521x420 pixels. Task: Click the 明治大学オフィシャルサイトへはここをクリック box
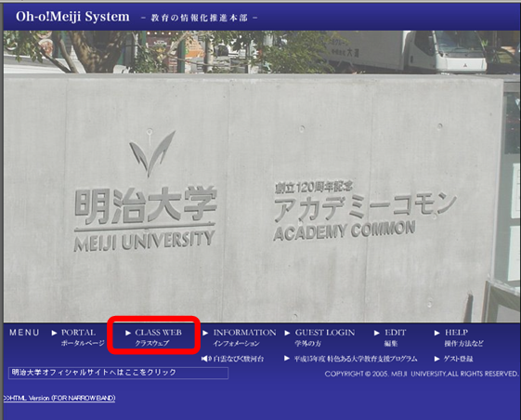[x=118, y=373]
